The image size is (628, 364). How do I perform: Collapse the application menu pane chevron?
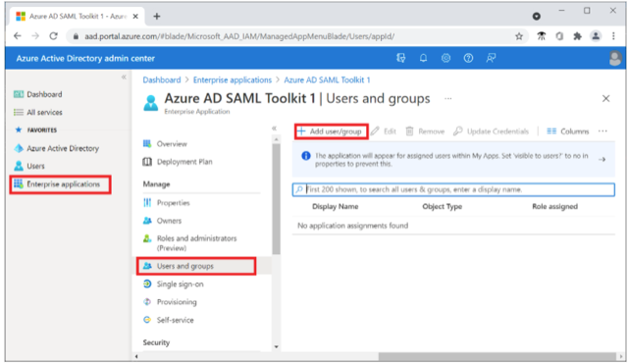coord(274,129)
